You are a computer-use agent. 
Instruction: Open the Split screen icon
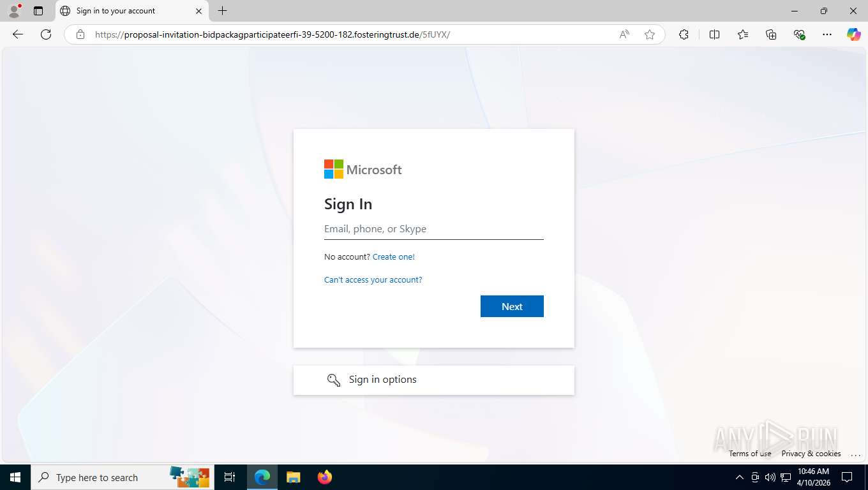(715, 34)
